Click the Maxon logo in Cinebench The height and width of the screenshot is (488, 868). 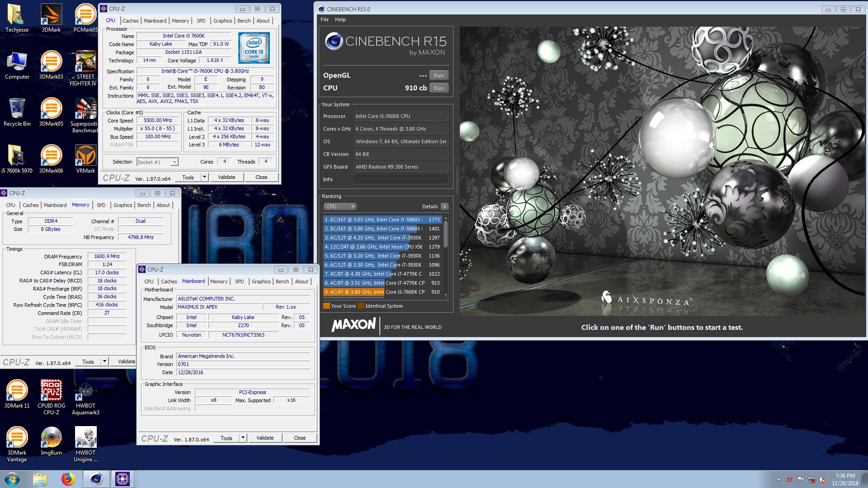[x=354, y=324]
